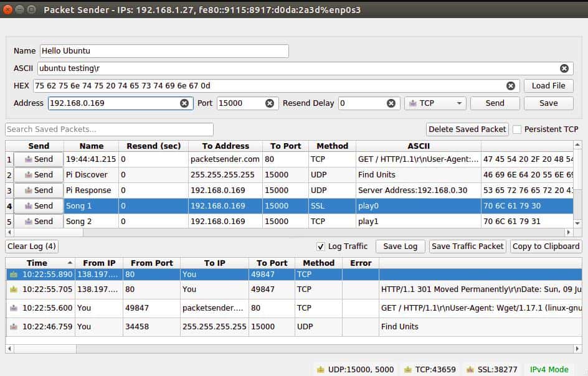This screenshot has width=588, height=376.
Task: Send the Song 1 saved packet
Action: 39,206
